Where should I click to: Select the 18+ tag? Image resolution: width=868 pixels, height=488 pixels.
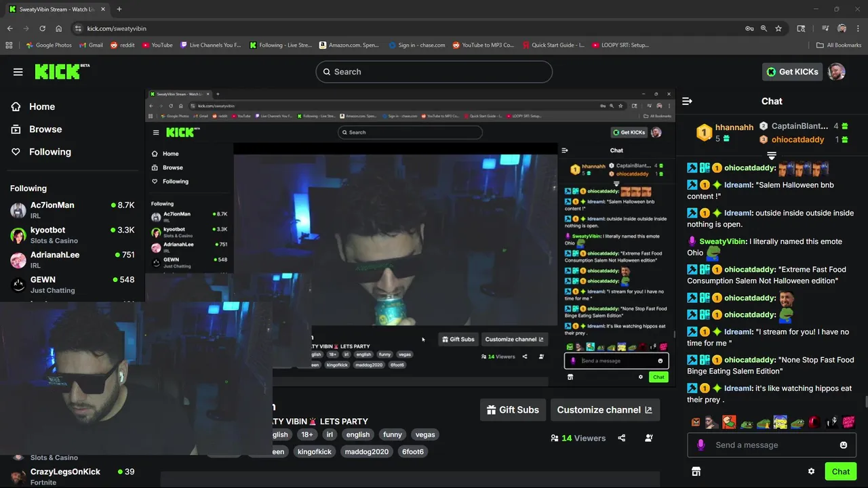[307, 434]
